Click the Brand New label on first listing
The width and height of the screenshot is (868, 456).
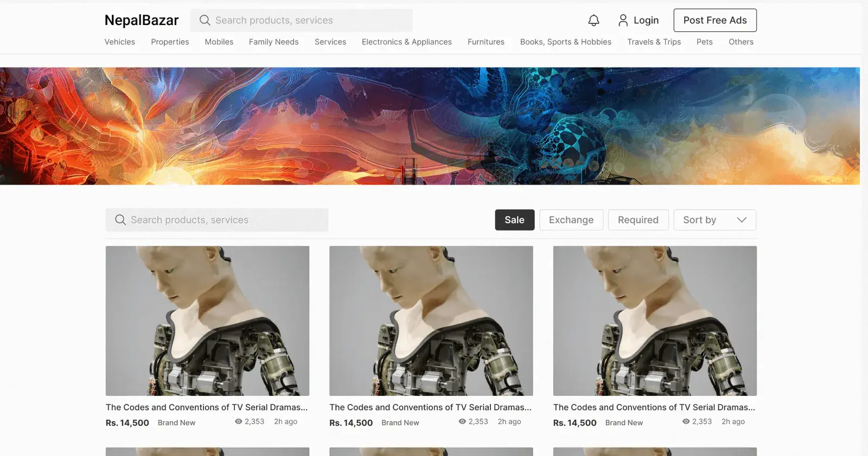[176, 423]
